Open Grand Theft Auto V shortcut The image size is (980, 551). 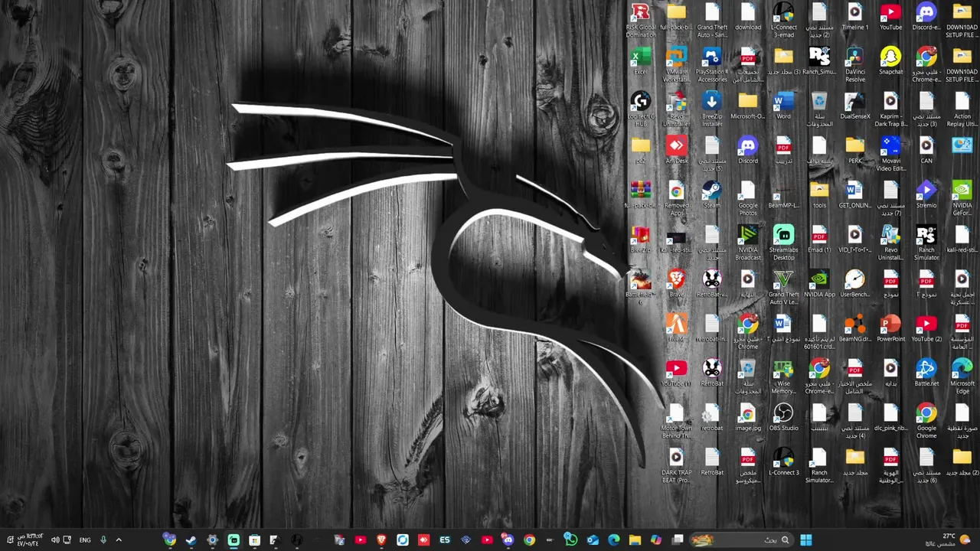[783, 287]
